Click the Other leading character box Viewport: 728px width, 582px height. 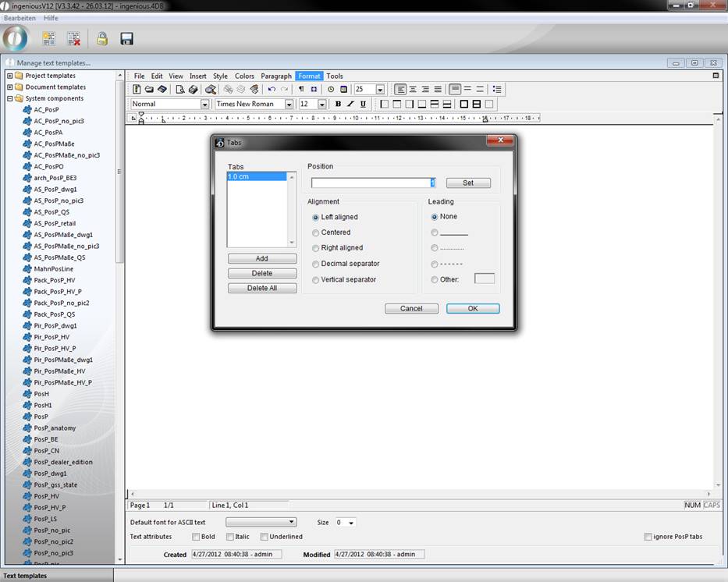(485, 279)
